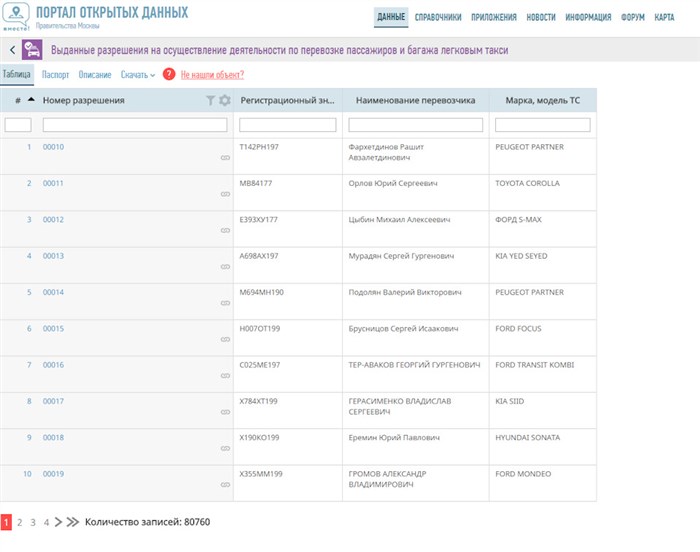Switch to the Паспорт tab
700x552 pixels.
pyautogui.click(x=55, y=75)
